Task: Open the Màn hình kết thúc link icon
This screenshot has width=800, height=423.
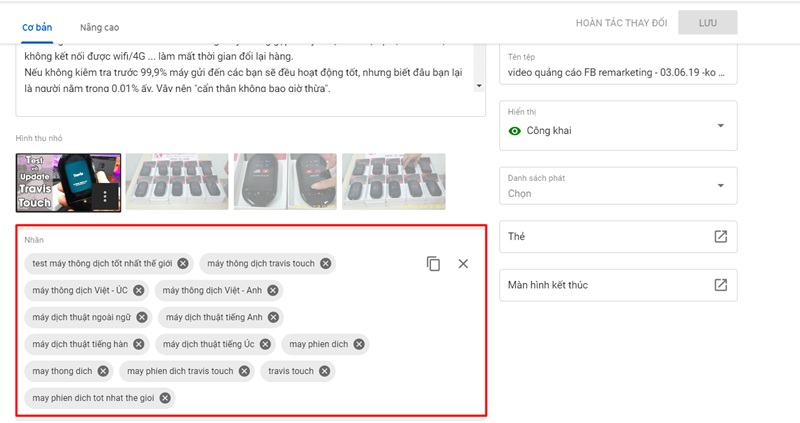Action: tap(720, 285)
